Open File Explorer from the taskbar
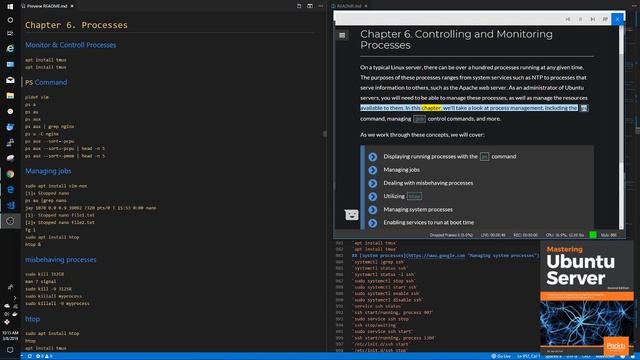 [10, 96]
